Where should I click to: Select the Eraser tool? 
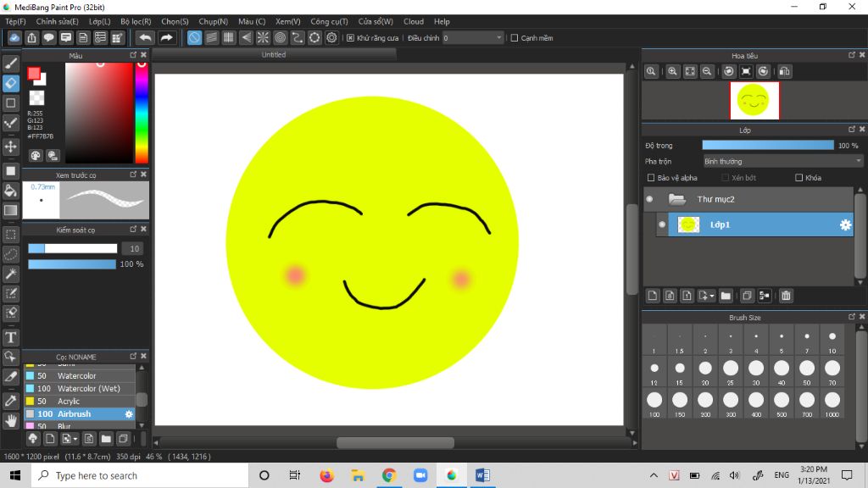point(10,84)
